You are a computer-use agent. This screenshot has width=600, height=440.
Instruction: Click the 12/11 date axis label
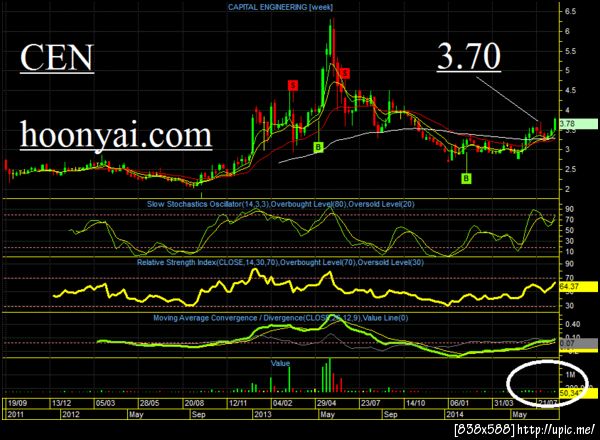[x=238, y=403]
